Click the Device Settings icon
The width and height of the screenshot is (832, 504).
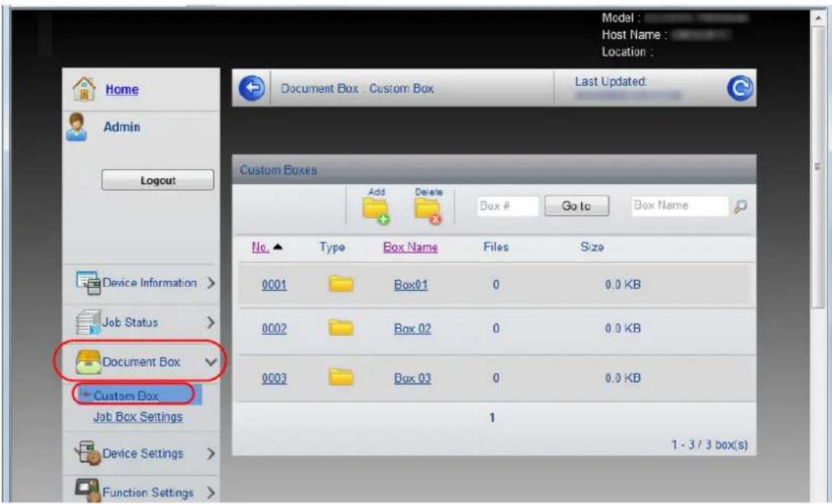click(x=88, y=454)
